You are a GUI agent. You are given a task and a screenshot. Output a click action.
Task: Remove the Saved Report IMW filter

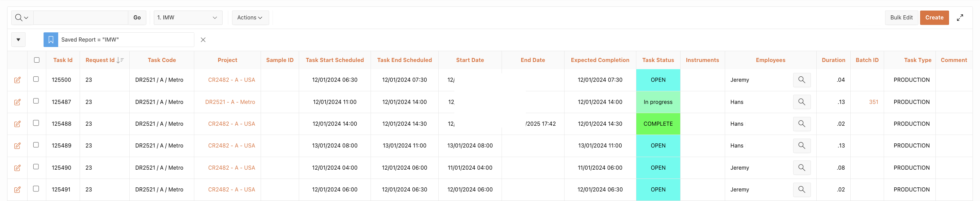[x=203, y=40]
